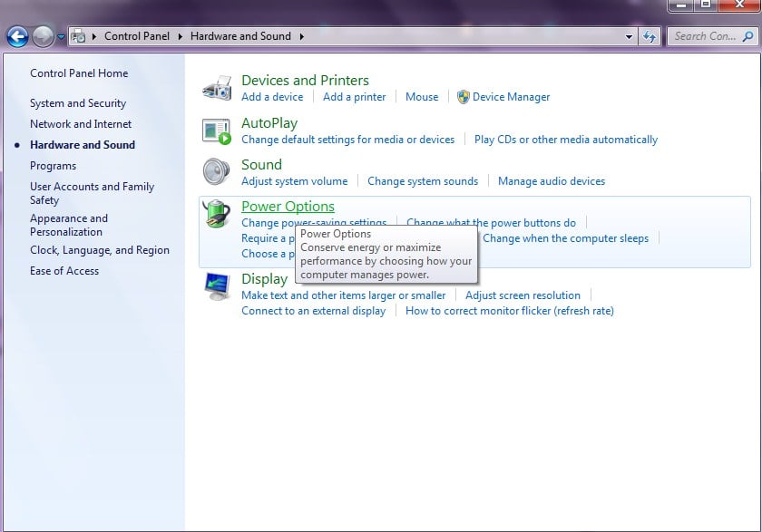This screenshot has height=532, width=762.
Task: Open the Display heading link
Action: (x=264, y=279)
